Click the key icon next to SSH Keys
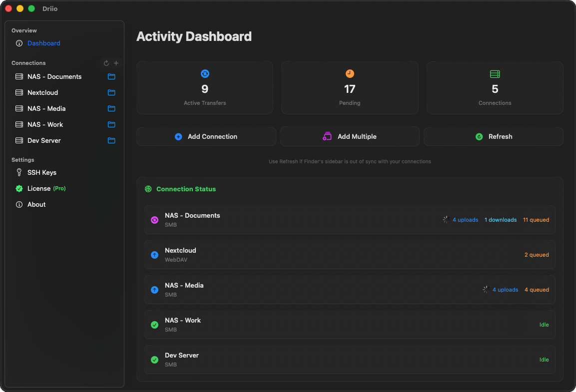Viewport: 576px width, 392px height. (x=19, y=172)
